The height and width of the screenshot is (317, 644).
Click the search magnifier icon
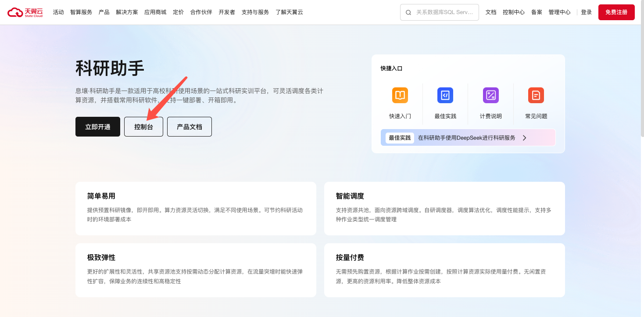pos(408,12)
